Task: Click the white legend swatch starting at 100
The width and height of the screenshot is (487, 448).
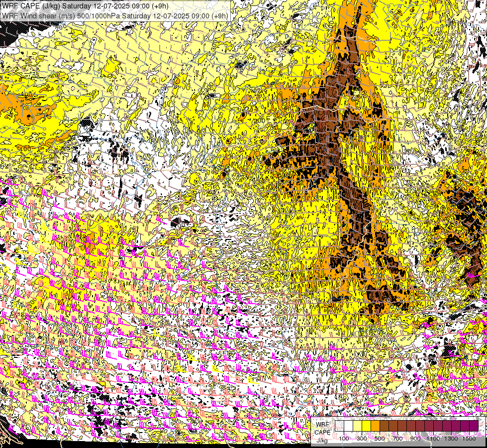Action: pos(349,426)
